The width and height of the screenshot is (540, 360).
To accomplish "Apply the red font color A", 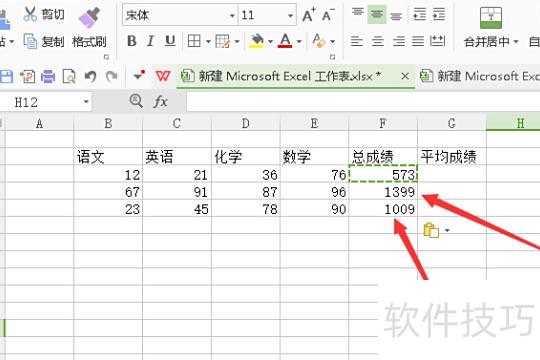I will pos(285,41).
